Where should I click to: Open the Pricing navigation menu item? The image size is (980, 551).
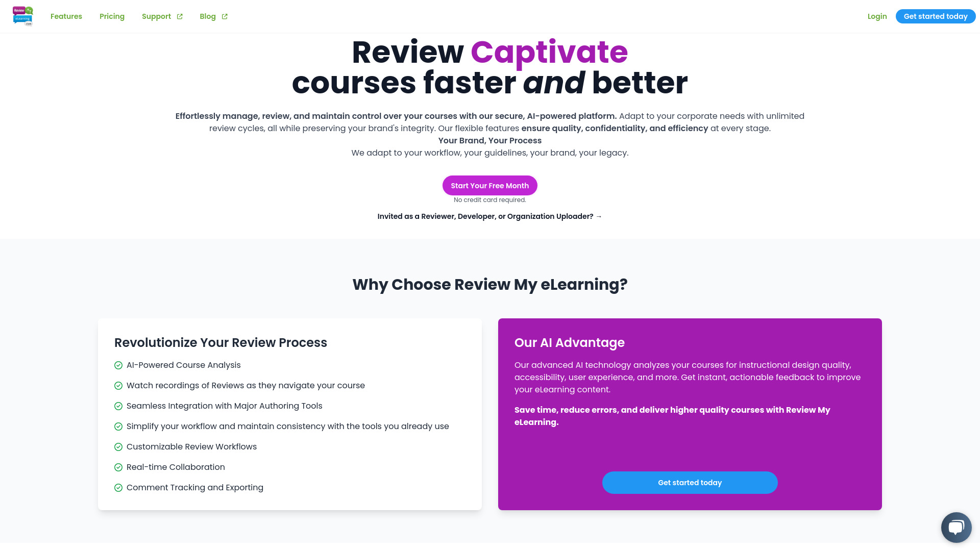pos(112,16)
